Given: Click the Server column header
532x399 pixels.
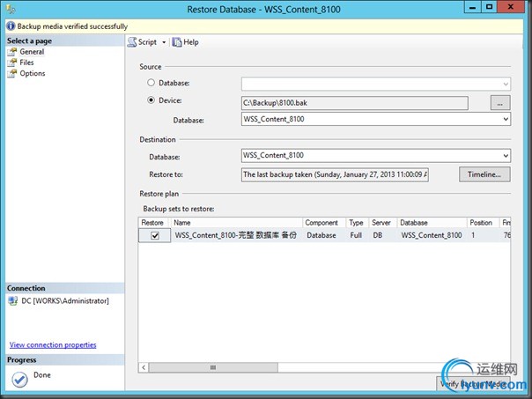Looking at the screenshot, I should coord(383,223).
